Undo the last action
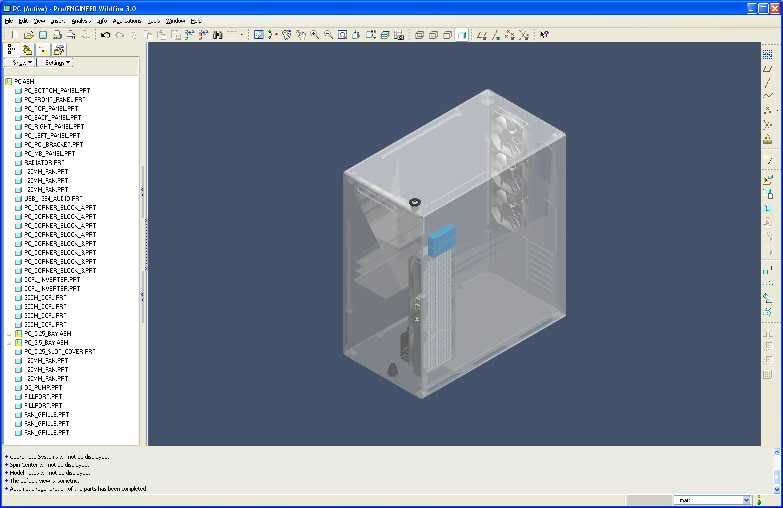This screenshot has width=783, height=508. tap(105, 35)
